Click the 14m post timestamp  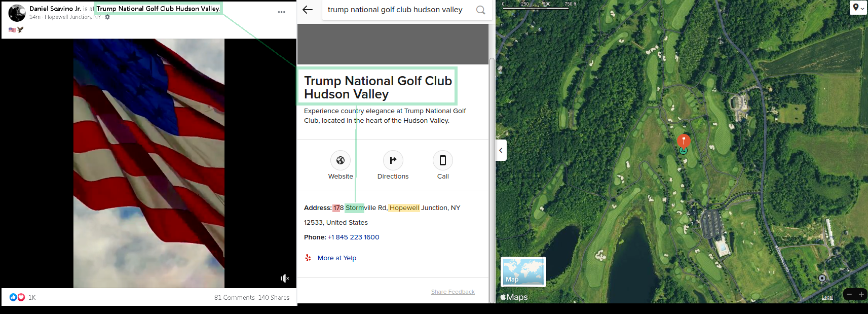(34, 17)
